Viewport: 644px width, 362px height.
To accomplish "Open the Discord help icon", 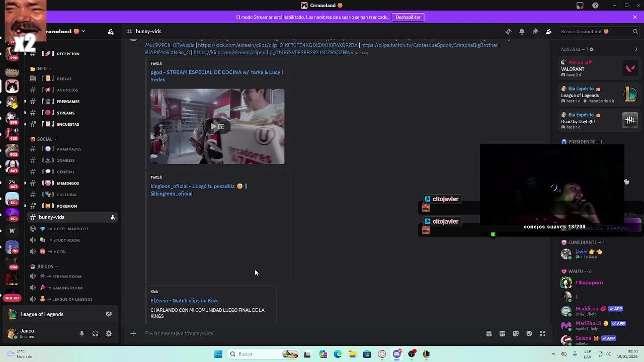I will 596,6.
